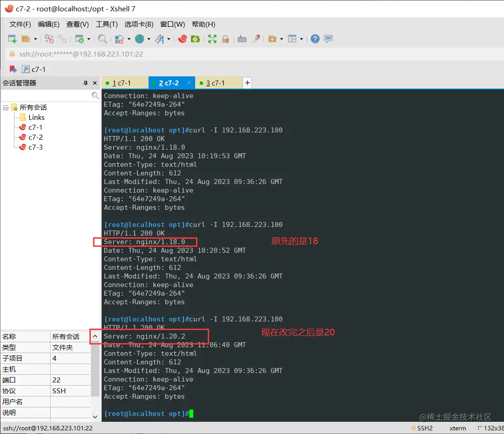The width and height of the screenshot is (504, 434).
Task: Pin the 会话管理器 panel
Action: tap(85, 83)
